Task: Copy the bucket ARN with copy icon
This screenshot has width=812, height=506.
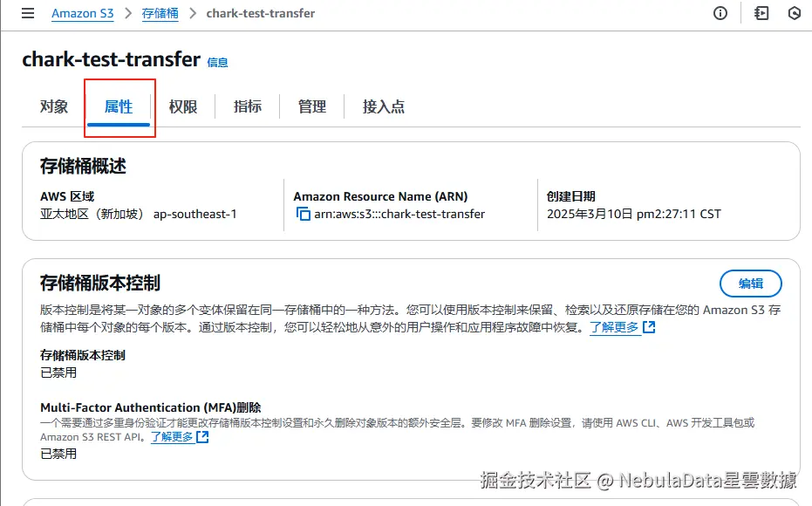Action: 303,214
